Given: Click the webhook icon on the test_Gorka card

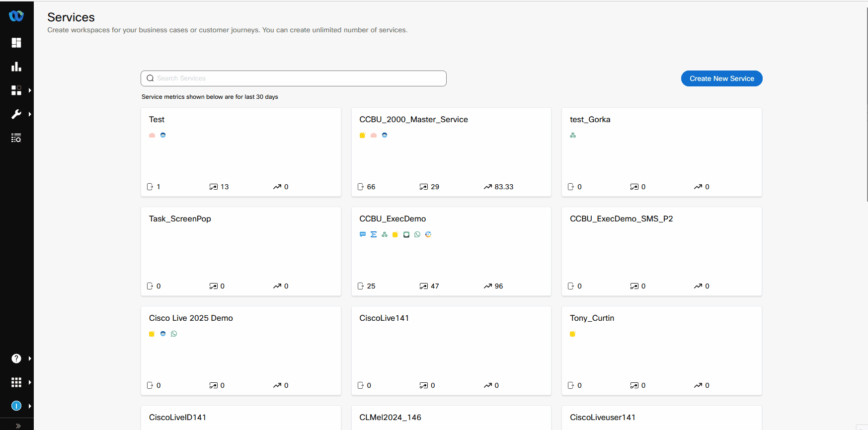Looking at the screenshot, I should (x=573, y=135).
